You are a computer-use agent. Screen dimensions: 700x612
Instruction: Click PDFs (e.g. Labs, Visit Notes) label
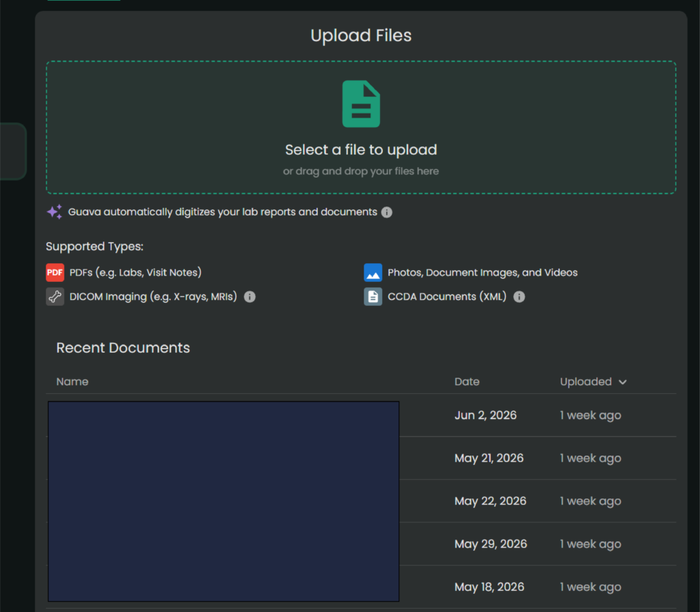(135, 273)
